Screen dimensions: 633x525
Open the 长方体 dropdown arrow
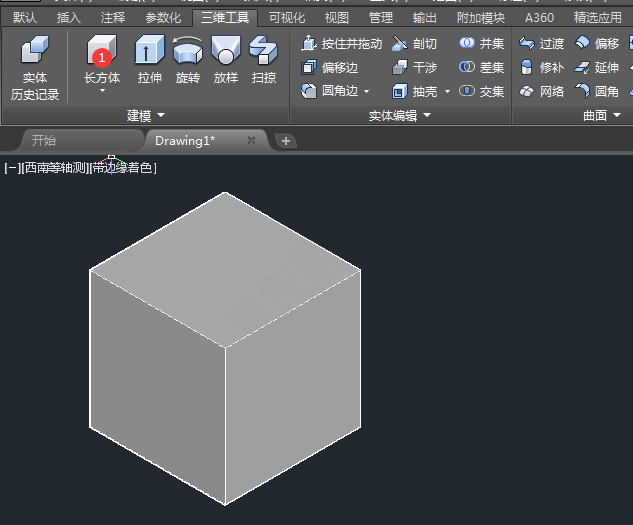point(102,92)
